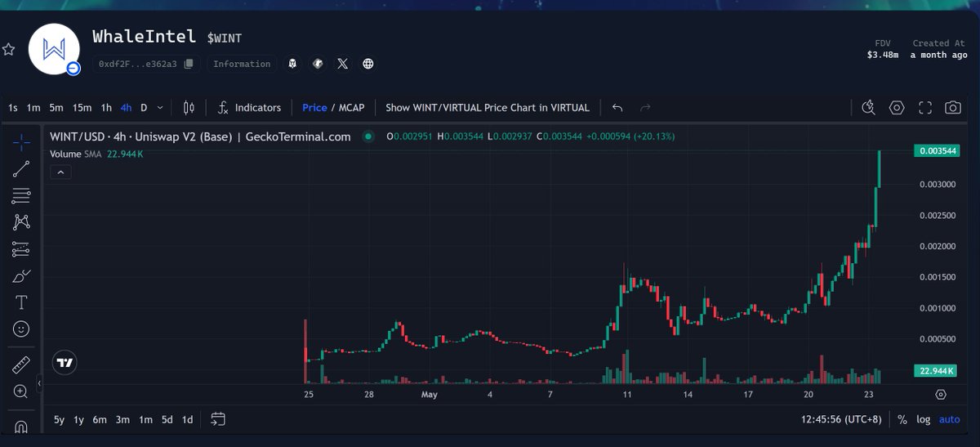The height and width of the screenshot is (447, 980).
Task: Select the brush drawing tool
Action: pyautogui.click(x=21, y=275)
